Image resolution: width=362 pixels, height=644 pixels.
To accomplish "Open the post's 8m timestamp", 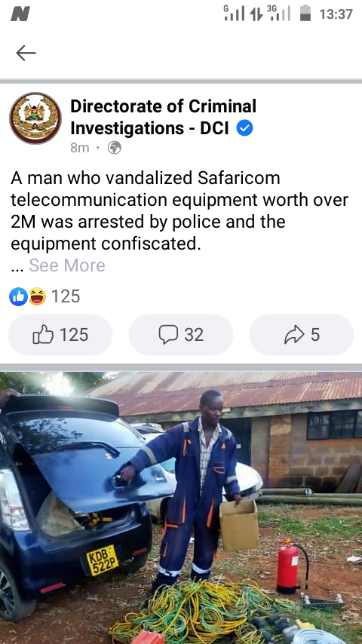I will pos(80,148).
